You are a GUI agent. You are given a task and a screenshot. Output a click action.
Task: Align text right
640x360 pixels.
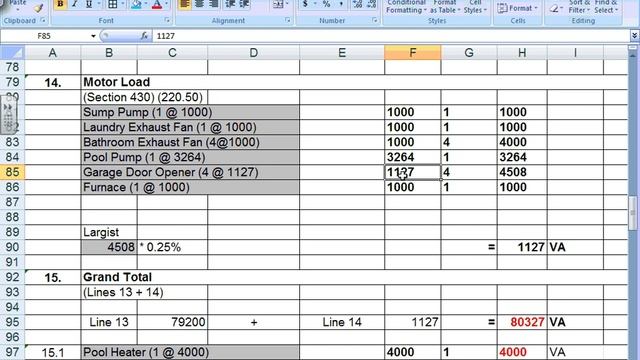[213, 4]
